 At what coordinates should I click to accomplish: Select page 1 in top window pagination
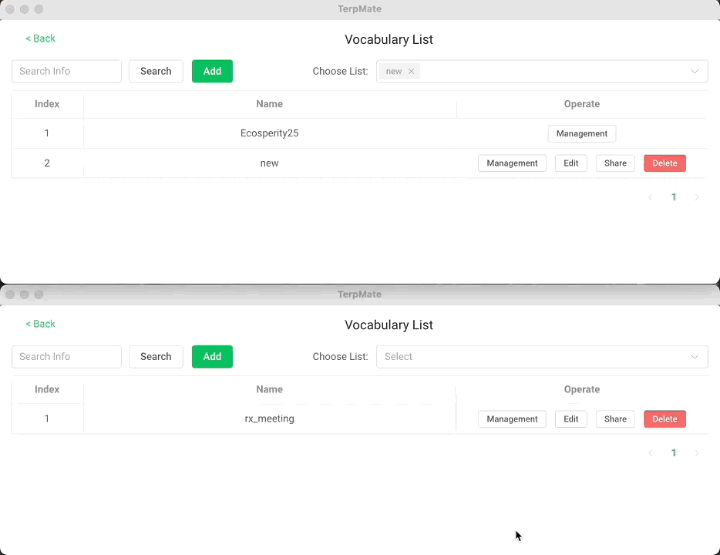click(x=674, y=197)
